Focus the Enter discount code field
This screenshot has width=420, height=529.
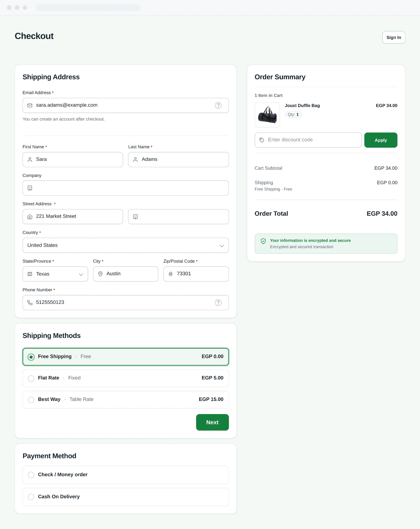(x=308, y=140)
